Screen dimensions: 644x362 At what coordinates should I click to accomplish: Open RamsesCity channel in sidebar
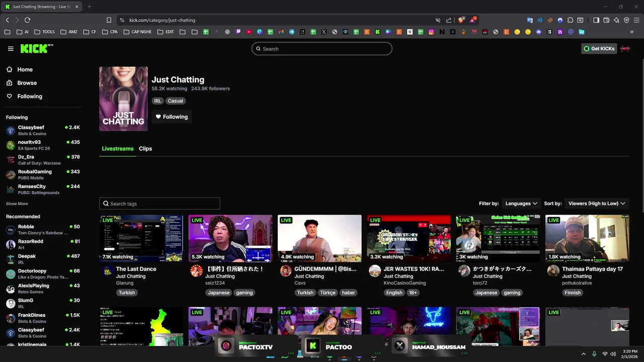click(43, 189)
